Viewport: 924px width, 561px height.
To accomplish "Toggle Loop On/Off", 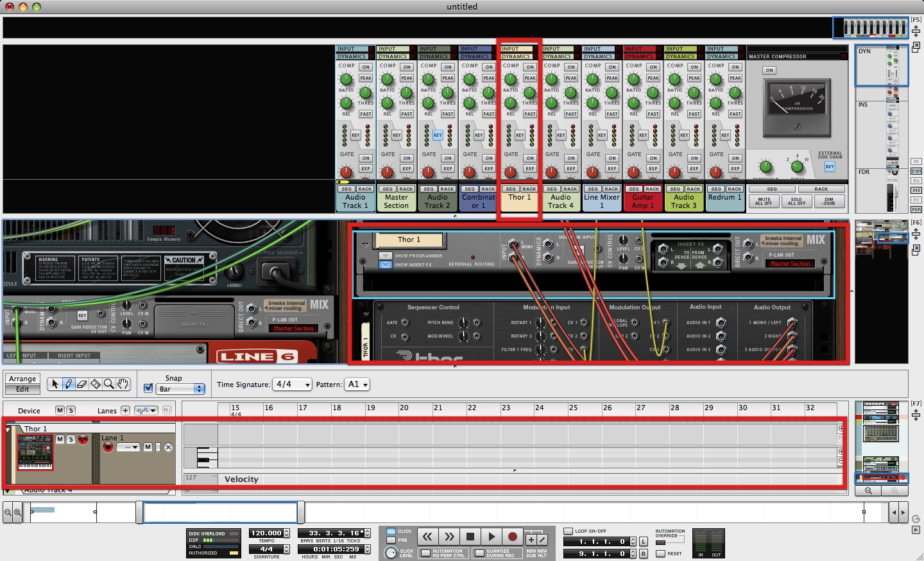I will coord(568,531).
